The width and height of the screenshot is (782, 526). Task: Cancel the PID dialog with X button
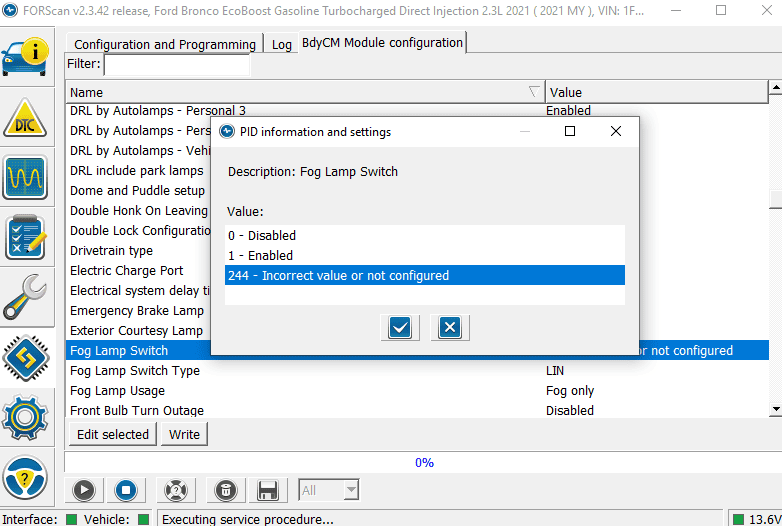pyautogui.click(x=450, y=328)
